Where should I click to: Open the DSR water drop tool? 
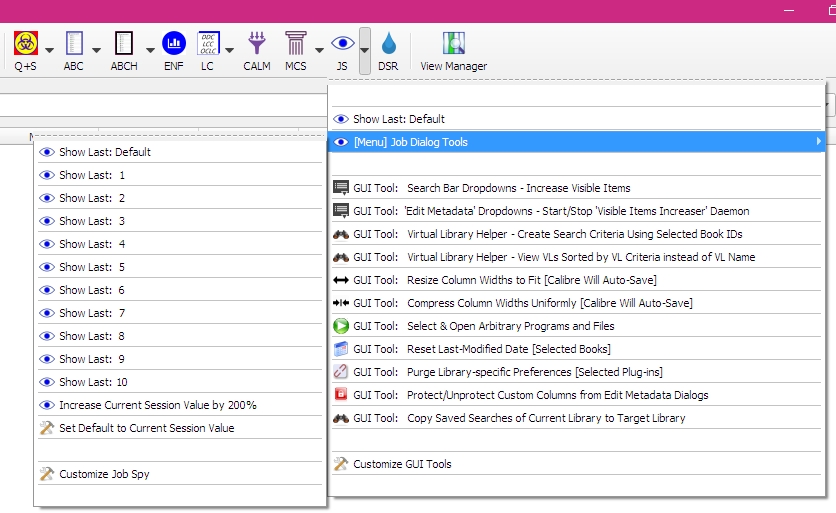388,44
